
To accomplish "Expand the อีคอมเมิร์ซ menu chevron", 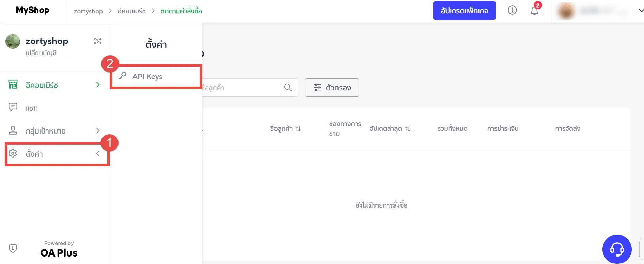I will pos(98,85).
